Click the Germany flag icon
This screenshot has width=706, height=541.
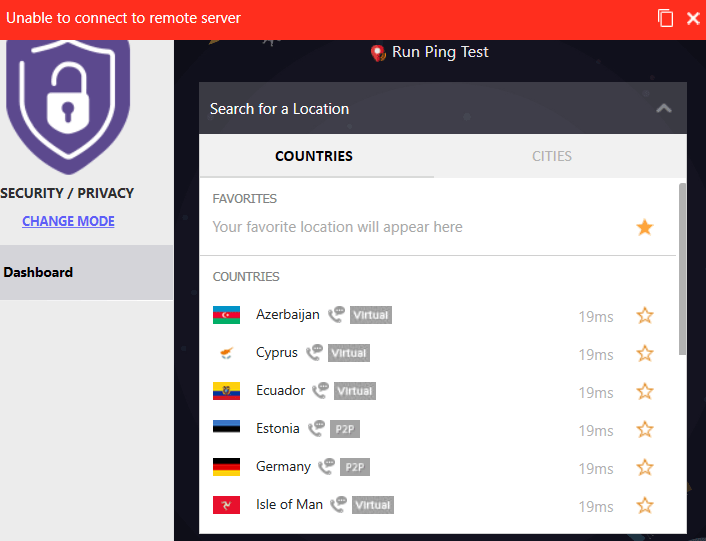226,467
